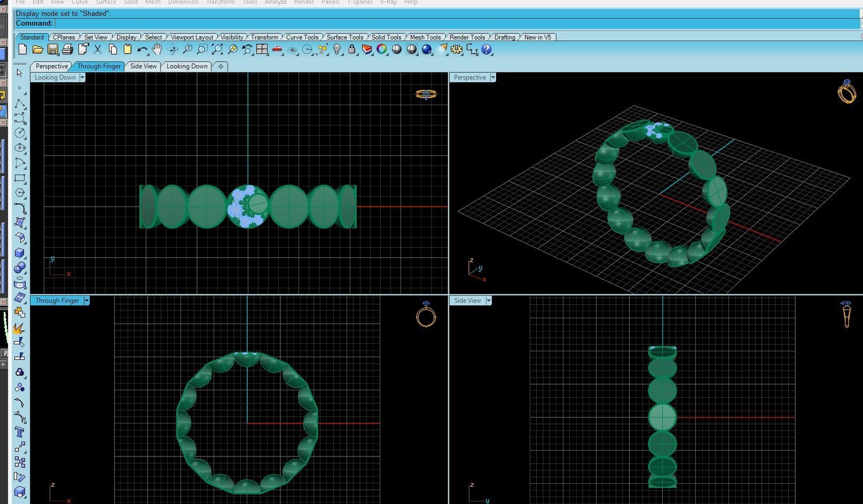Click the Print icon
863x504 pixels.
coord(67,50)
